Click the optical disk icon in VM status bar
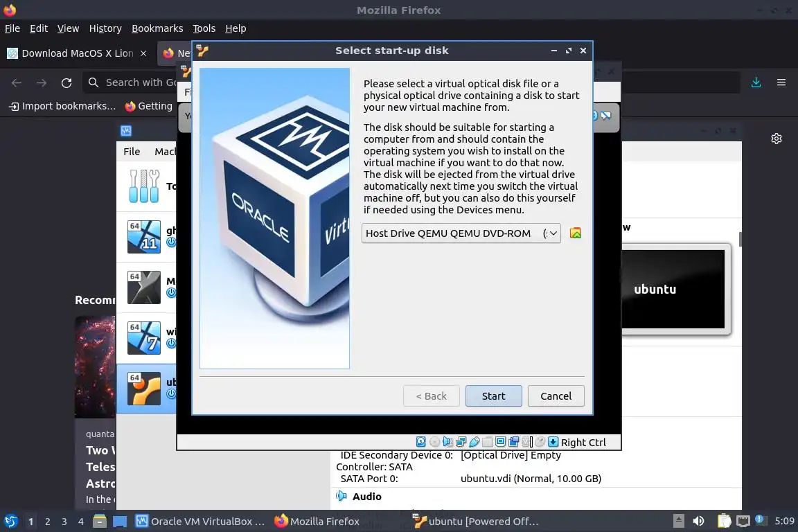Viewport: 798px width, 532px height. pyautogui.click(x=434, y=442)
